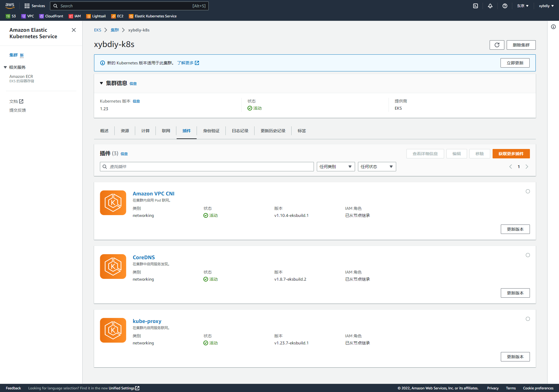Select the CoreDNS radio button
Image resolution: width=559 pixels, height=392 pixels.
(x=528, y=255)
